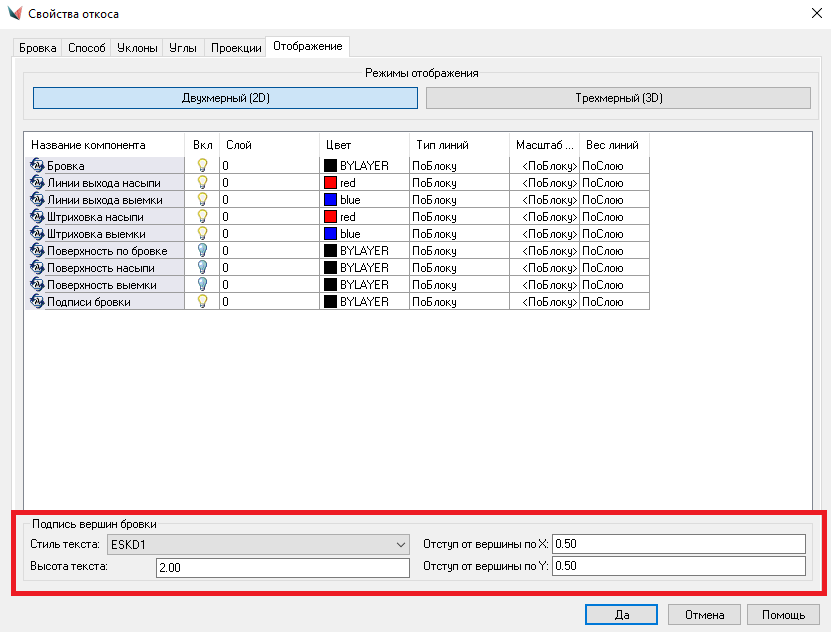Open line type ПоБлоку for Бровка row
The height and width of the screenshot is (632, 831).
[x=459, y=166]
